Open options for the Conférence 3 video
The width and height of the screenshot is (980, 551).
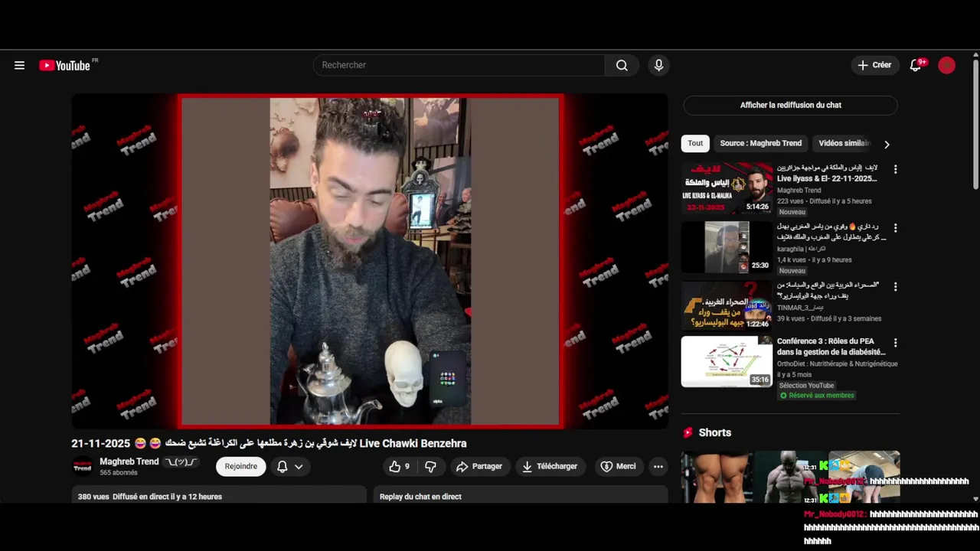coord(895,343)
